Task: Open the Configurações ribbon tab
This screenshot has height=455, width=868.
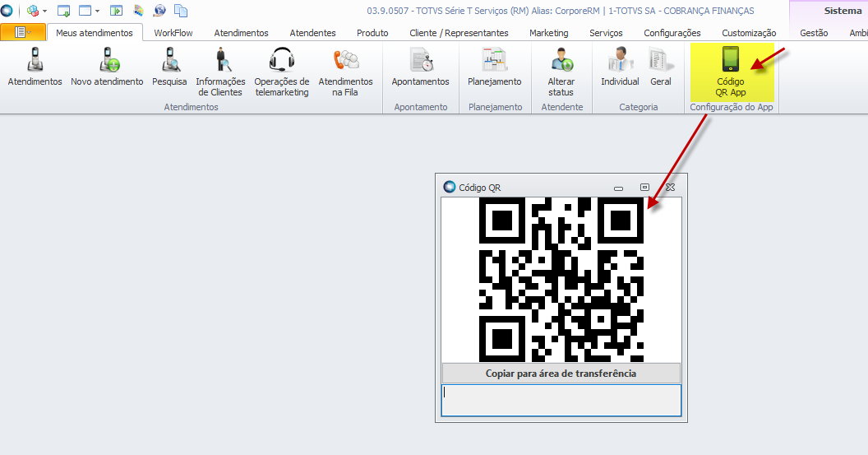Action: click(672, 33)
